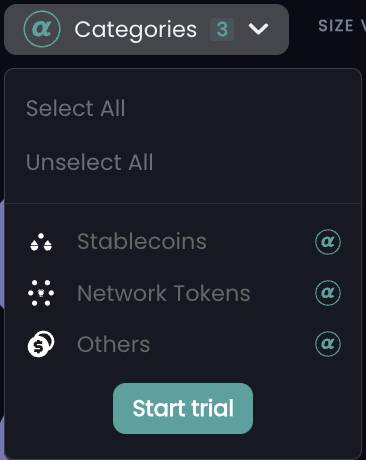Viewport: 366px width, 460px height.
Task: Click alpha badge next to Stablecoins
Action: point(328,242)
